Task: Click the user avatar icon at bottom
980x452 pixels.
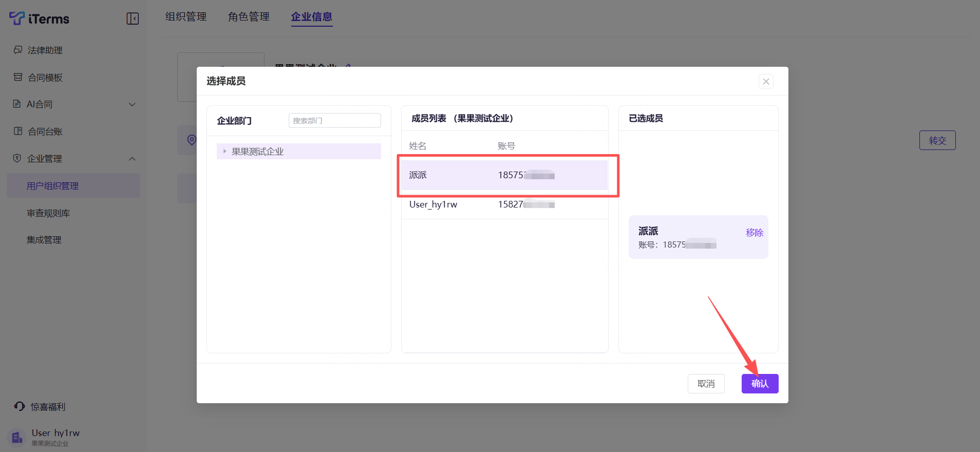Action: pos(17,437)
